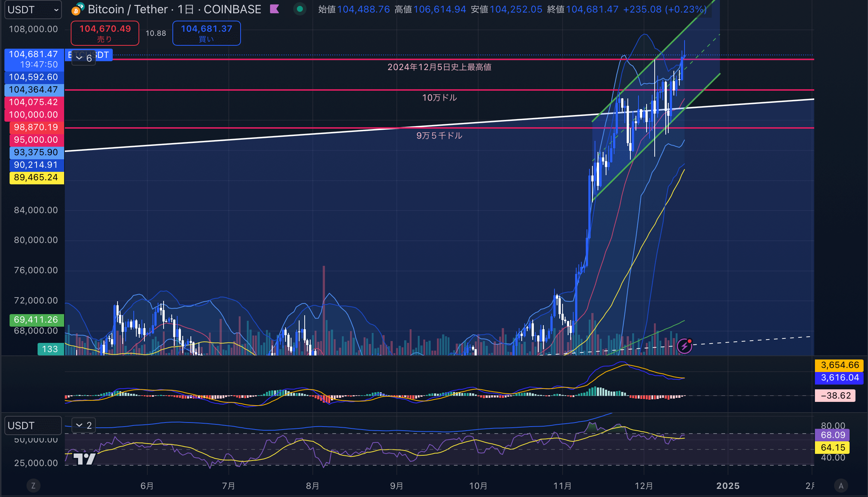Click the Bitcoin symbol logo icon
This screenshot has width=868, height=497.
(77, 9)
